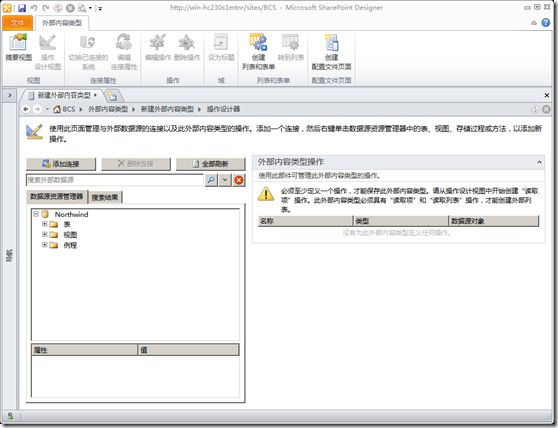Save using the quick access floppy icon

(22, 7)
